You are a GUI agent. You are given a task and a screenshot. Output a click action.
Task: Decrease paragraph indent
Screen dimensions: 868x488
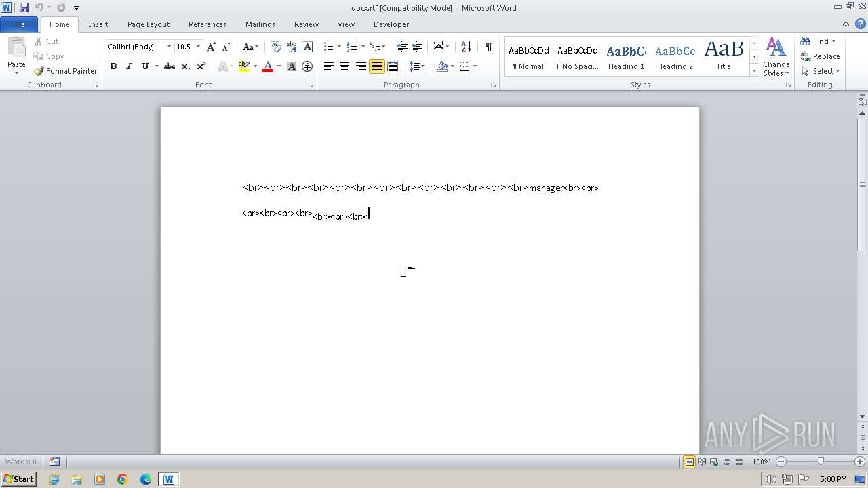(x=402, y=47)
